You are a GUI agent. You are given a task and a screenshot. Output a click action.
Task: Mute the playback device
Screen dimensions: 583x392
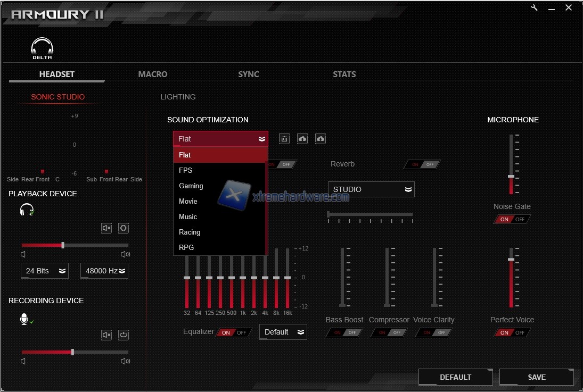point(106,228)
